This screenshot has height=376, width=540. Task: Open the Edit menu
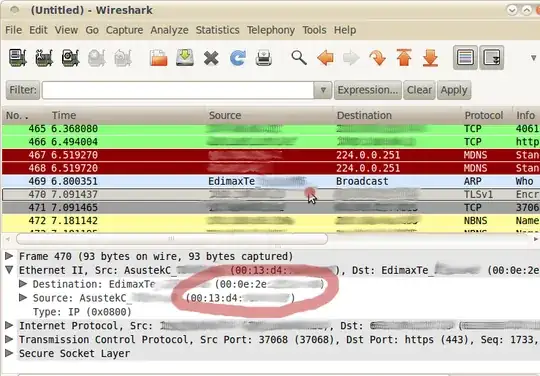pyautogui.click(x=38, y=30)
